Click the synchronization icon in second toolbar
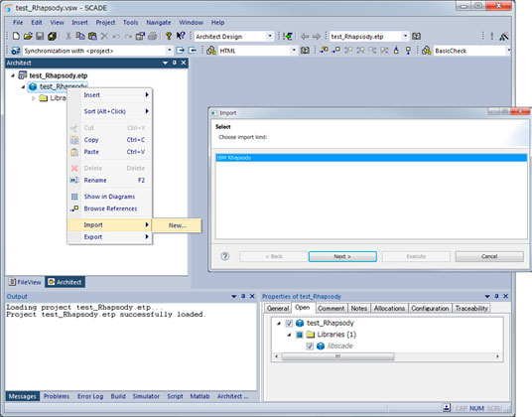This screenshot has height=417, width=532. coord(16,51)
